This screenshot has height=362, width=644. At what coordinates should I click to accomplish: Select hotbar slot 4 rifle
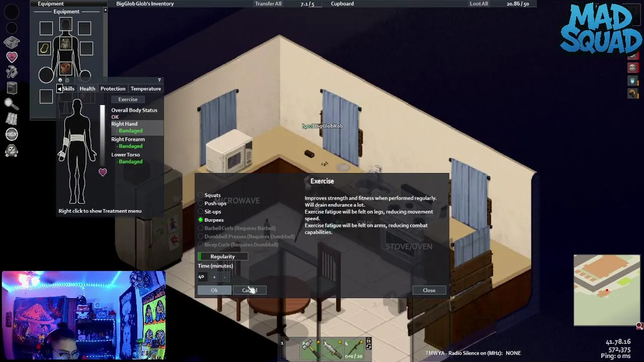(x=353, y=349)
